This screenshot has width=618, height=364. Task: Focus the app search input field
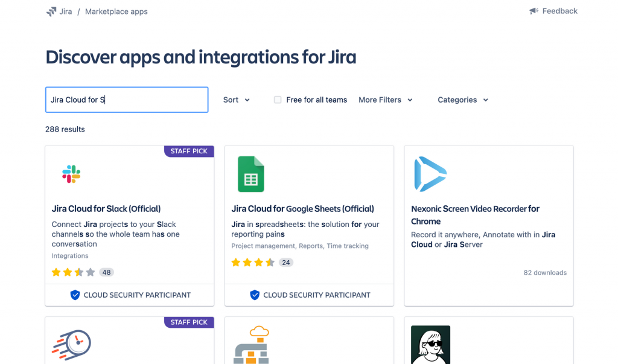127,100
